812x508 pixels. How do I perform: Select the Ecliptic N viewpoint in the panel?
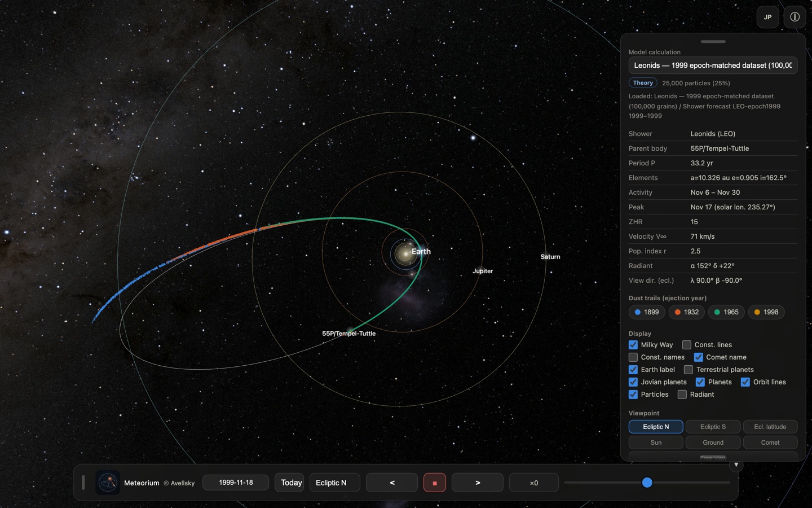point(656,427)
